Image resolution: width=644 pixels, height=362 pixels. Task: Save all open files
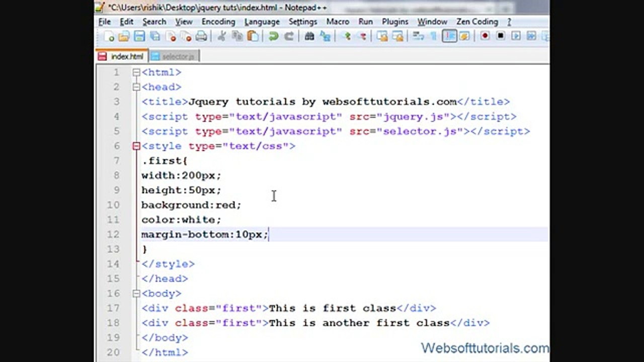(x=154, y=36)
